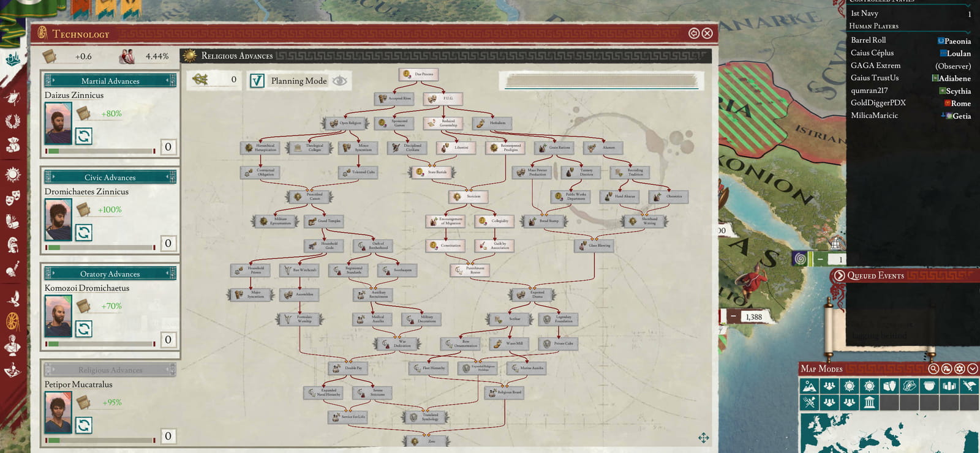The image size is (980, 453).
Task: Click the center-view arrows icon in tech tree
Action: pyautogui.click(x=703, y=437)
